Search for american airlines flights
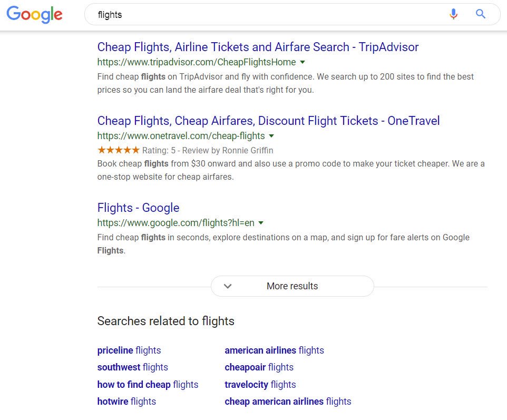This screenshot has width=507, height=420. point(274,350)
